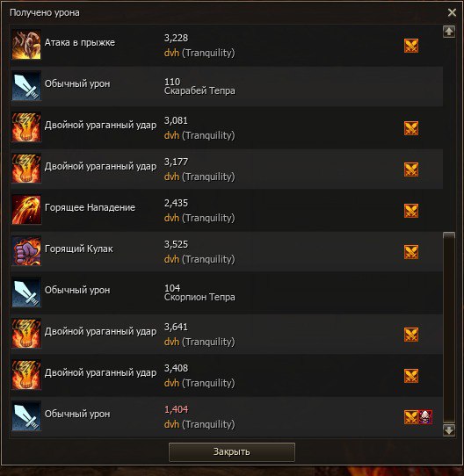Viewport: 464px width, 476px height.
Task: Click crossed-swords icon on 3,408 damage row
Action: tap(411, 376)
